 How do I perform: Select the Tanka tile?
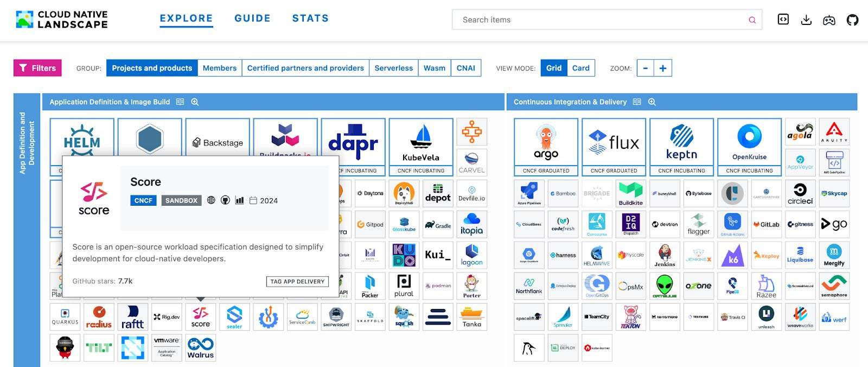(x=472, y=317)
